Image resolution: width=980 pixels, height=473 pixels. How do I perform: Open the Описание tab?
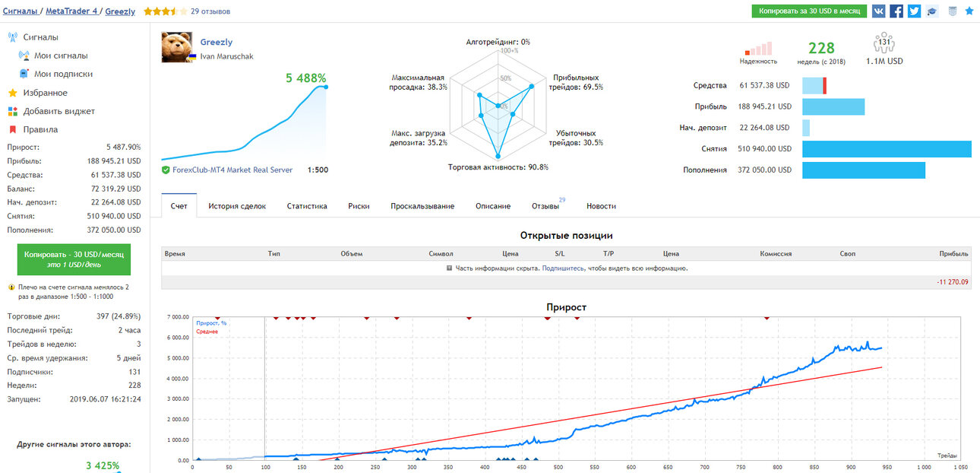click(493, 206)
